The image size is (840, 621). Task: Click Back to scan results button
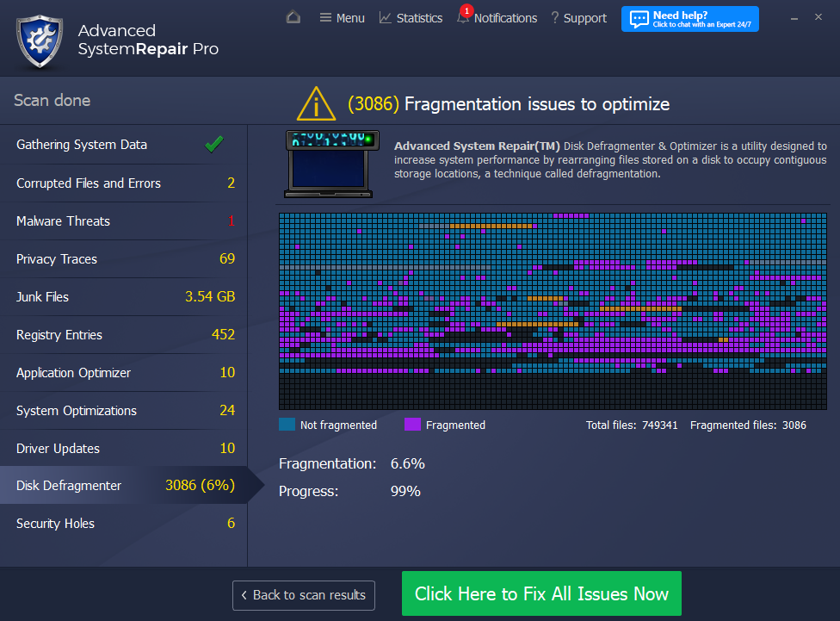click(303, 594)
